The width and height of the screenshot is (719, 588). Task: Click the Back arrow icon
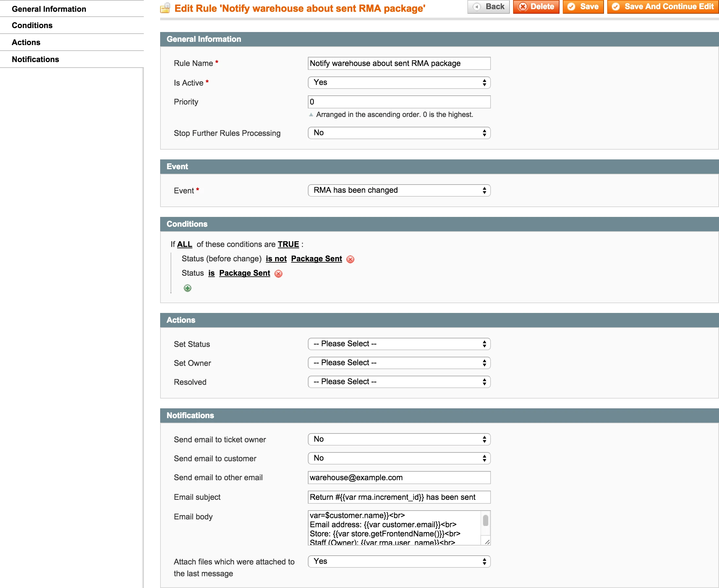pos(477,7)
